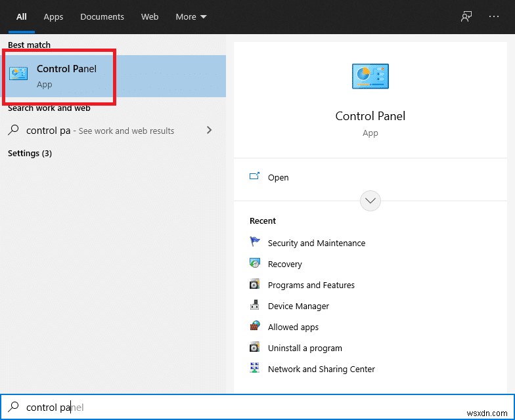Open Programs and Features recent item
Image resolution: width=515 pixels, height=420 pixels.
click(311, 285)
